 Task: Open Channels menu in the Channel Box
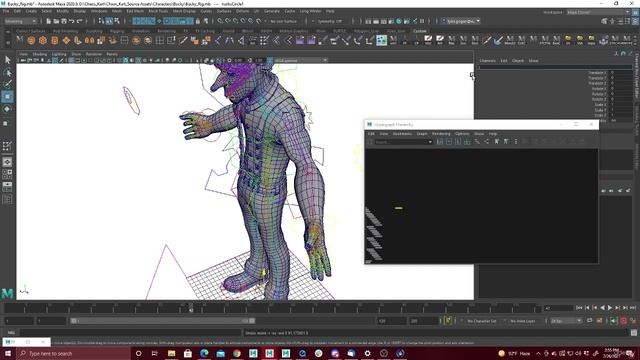click(x=487, y=60)
